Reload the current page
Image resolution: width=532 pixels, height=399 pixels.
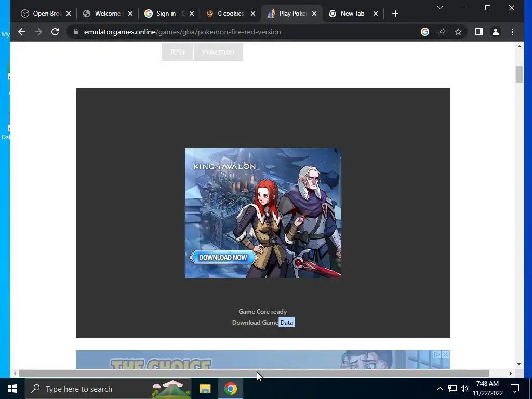pyautogui.click(x=55, y=32)
